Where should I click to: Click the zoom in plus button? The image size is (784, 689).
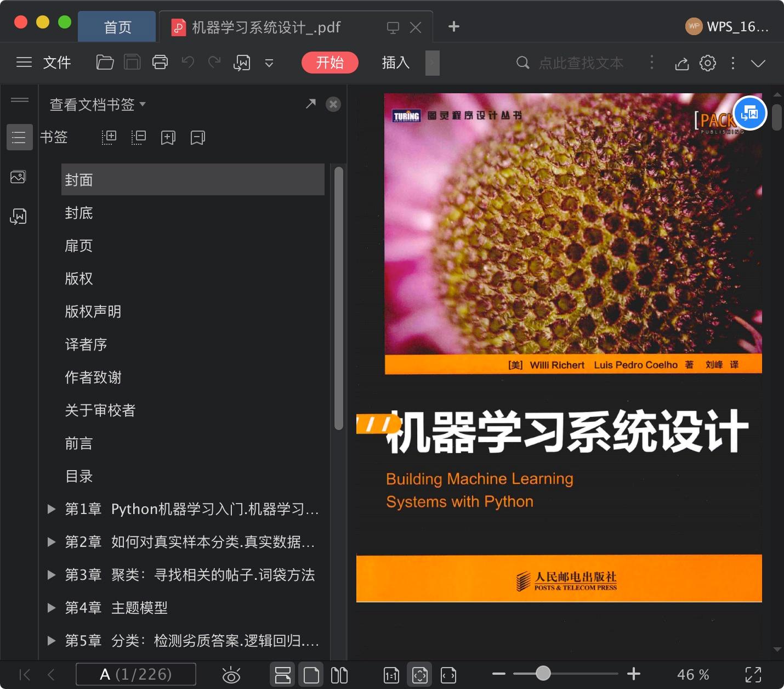(x=634, y=674)
